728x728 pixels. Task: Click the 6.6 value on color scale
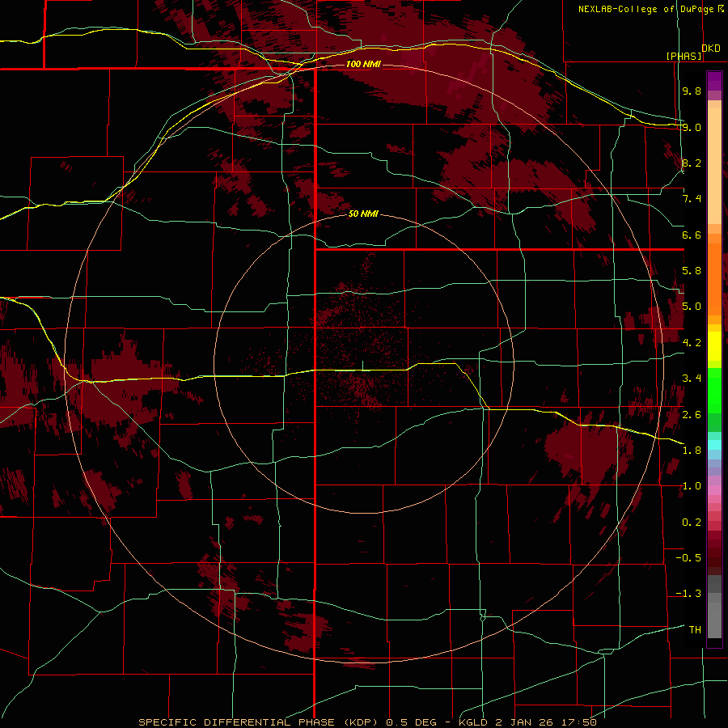coord(692,235)
